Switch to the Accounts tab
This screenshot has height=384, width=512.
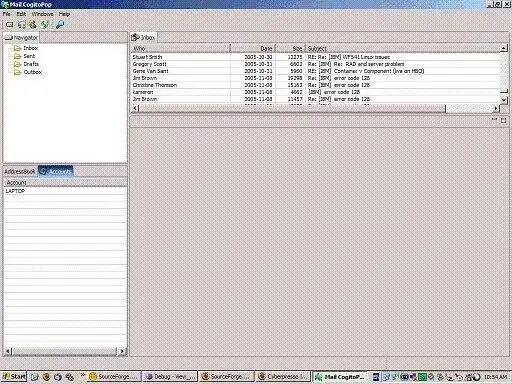[55, 171]
